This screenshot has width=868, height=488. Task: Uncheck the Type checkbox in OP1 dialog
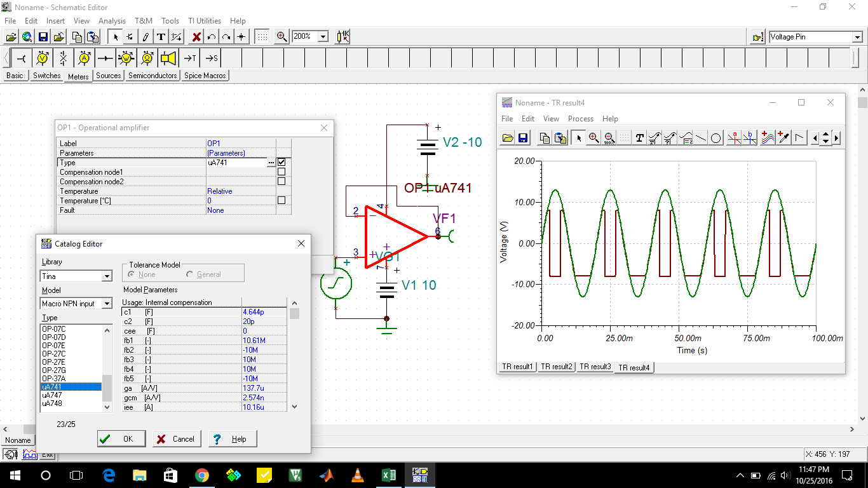pos(281,162)
